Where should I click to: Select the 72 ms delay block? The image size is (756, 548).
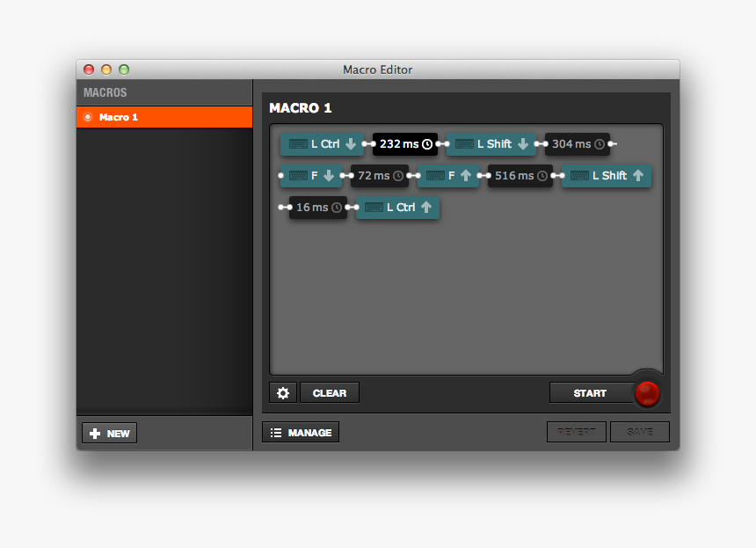pos(379,176)
